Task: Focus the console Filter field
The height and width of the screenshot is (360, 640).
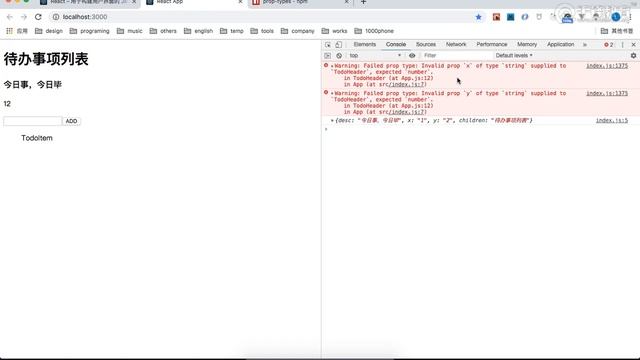Action: coord(456,56)
